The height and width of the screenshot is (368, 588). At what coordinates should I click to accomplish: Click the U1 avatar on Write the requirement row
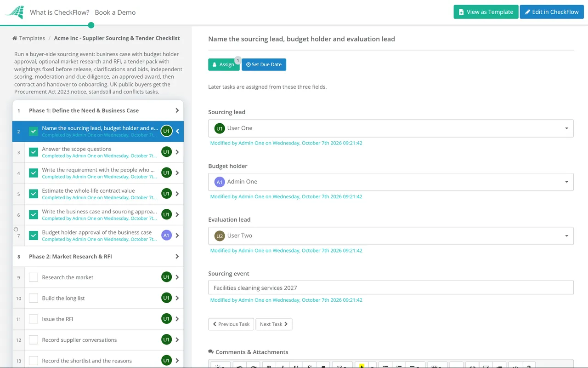[x=166, y=173]
